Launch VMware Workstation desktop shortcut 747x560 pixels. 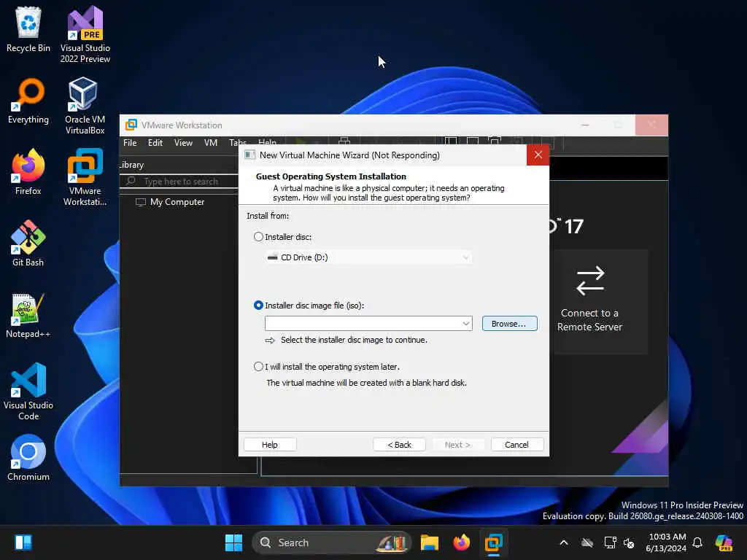tap(85, 177)
